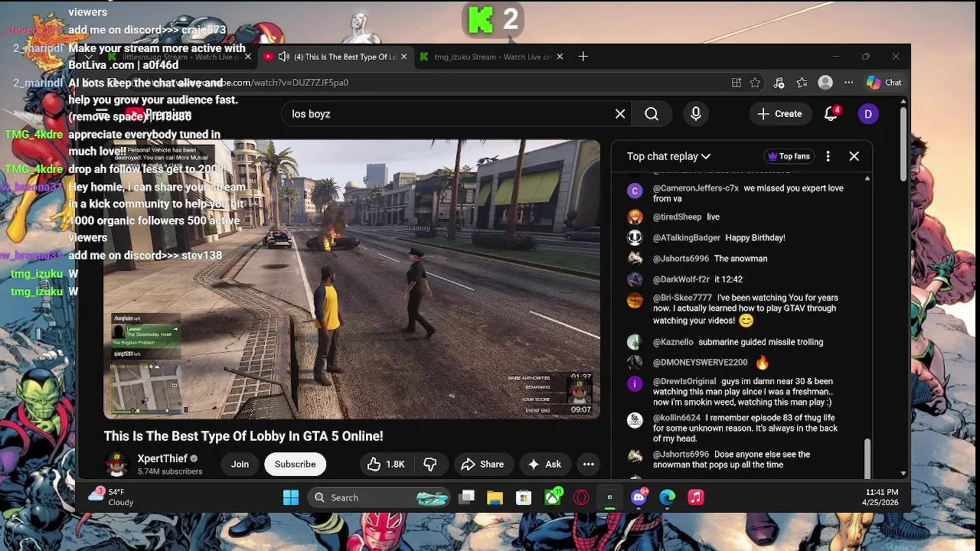This screenshot has width=980, height=551.
Task: Click the '@ATalkingBadger Happy Birthday!' chat line
Action: coord(719,238)
